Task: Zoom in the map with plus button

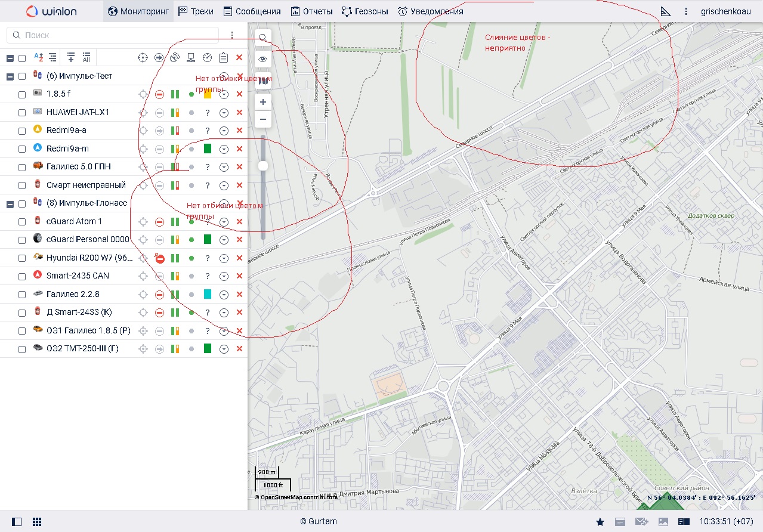Action: [263, 103]
